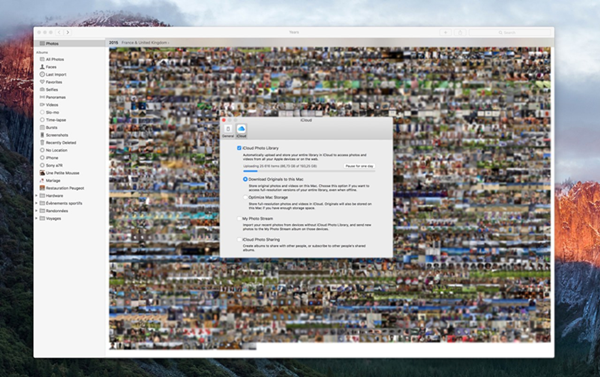The width and height of the screenshot is (600, 377).
Task: Click Pause for one day button
Action: coord(359,166)
